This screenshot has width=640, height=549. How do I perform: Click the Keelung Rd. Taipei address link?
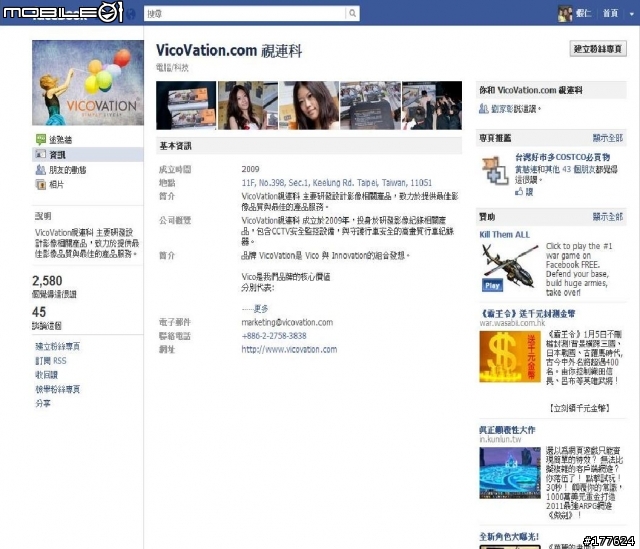point(336,182)
